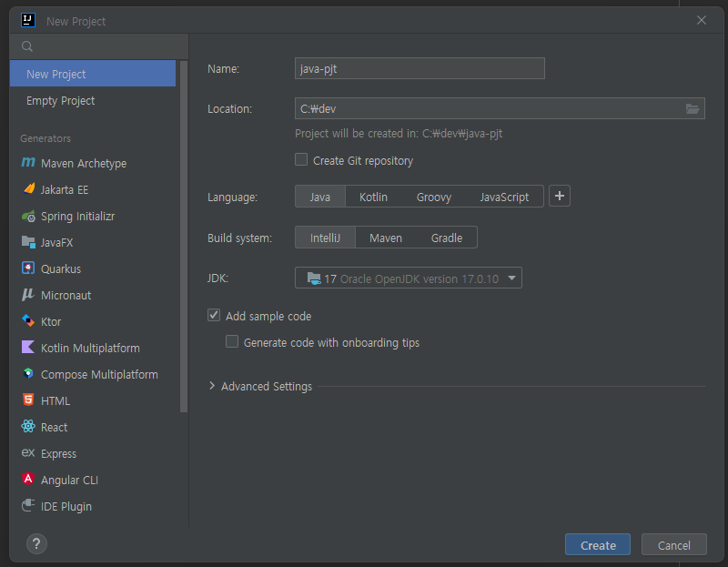Choose Maven build system

tap(385, 238)
